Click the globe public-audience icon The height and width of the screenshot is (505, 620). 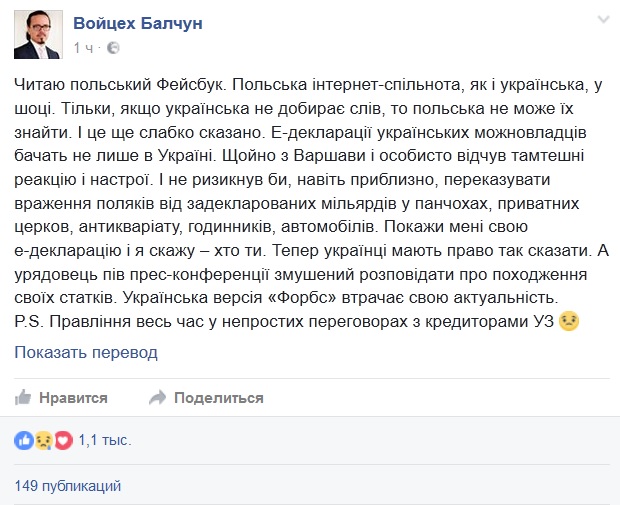tap(113, 48)
